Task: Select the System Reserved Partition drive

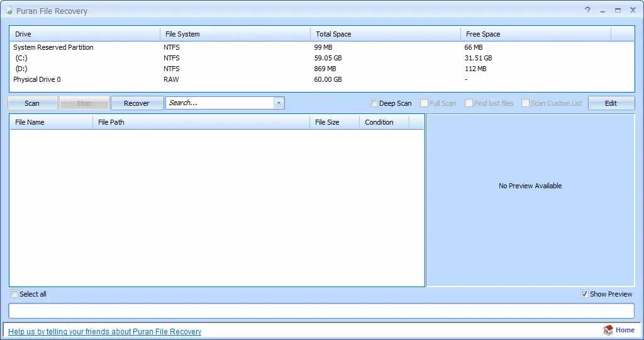Action: 321,47
